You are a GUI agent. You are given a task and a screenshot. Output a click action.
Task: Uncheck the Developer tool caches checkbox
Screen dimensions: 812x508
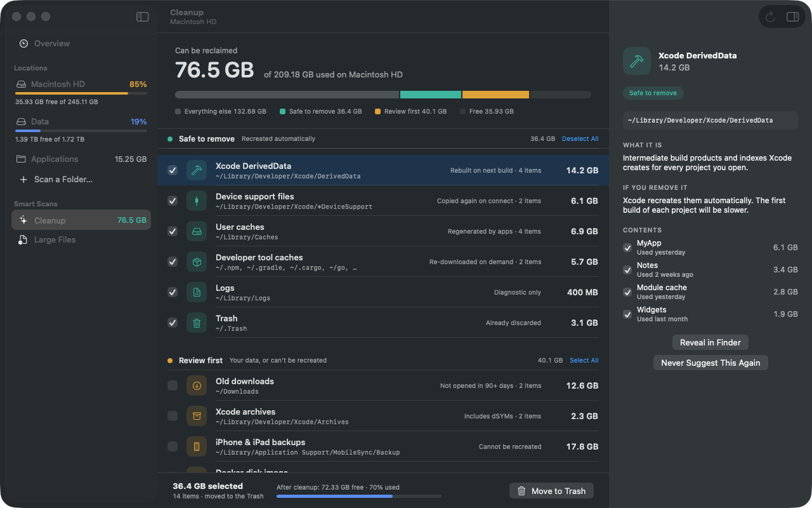pos(173,262)
